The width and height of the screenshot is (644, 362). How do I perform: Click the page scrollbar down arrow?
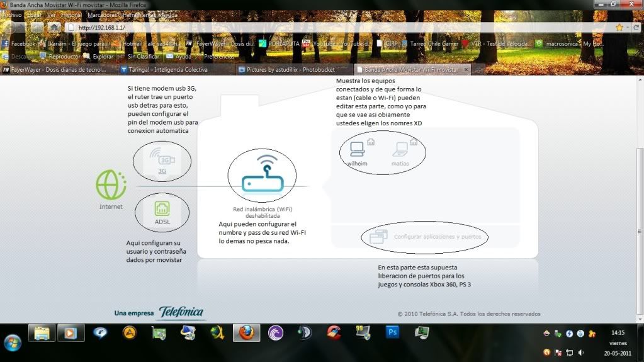coord(640,319)
